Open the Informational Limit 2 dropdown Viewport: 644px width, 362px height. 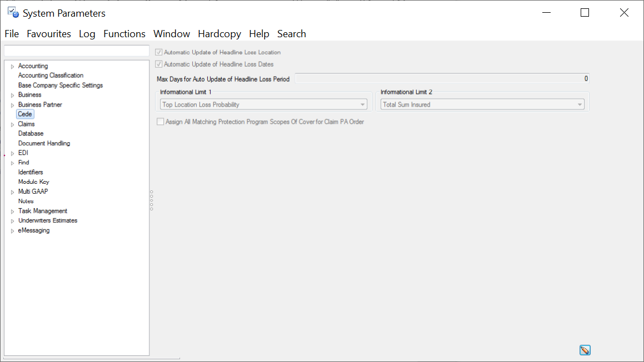point(580,104)
